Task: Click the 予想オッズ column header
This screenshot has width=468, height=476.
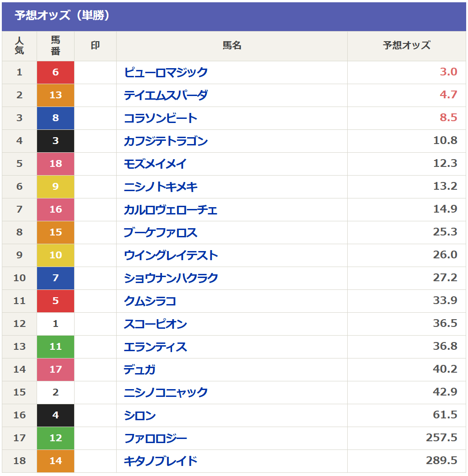Action: click(406, 46)
